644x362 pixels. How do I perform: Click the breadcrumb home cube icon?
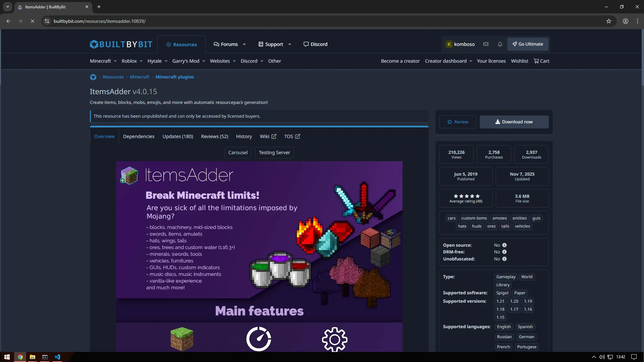(93, 77)
